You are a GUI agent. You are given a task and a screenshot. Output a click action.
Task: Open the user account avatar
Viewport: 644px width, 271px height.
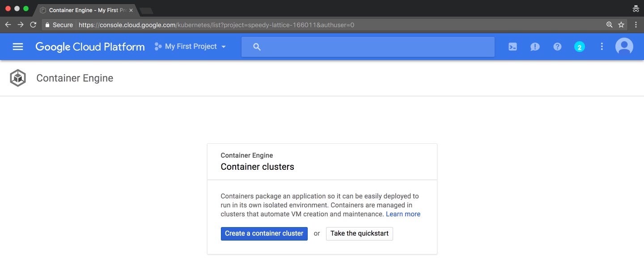[x=624, y=47]
